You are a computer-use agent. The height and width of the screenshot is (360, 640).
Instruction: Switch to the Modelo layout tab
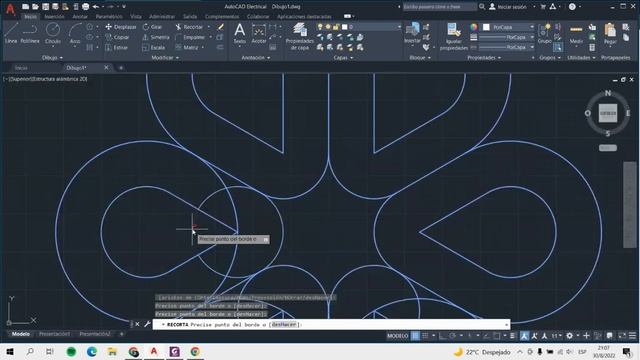20,334
